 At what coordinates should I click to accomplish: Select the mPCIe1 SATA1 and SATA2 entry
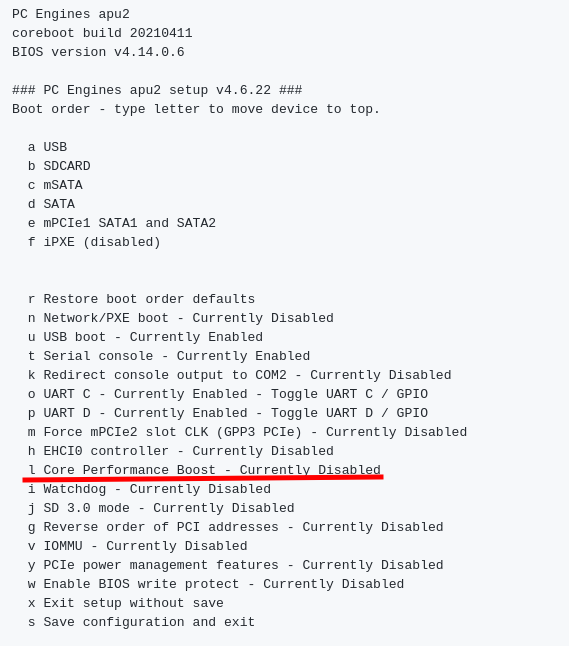coord(122,223)
